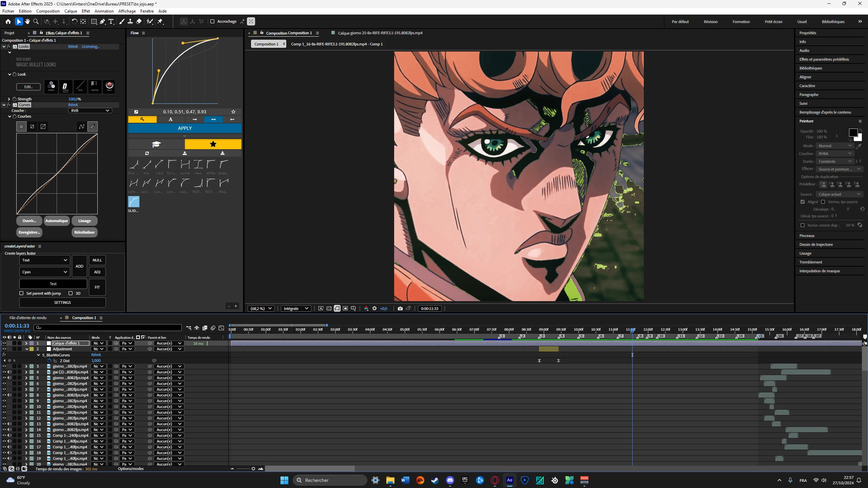Image resolution: width=868 pixels, height=488 pixels.
Task: Select the SLID curve preset thumbnail
Action: [x=134, y=202]
